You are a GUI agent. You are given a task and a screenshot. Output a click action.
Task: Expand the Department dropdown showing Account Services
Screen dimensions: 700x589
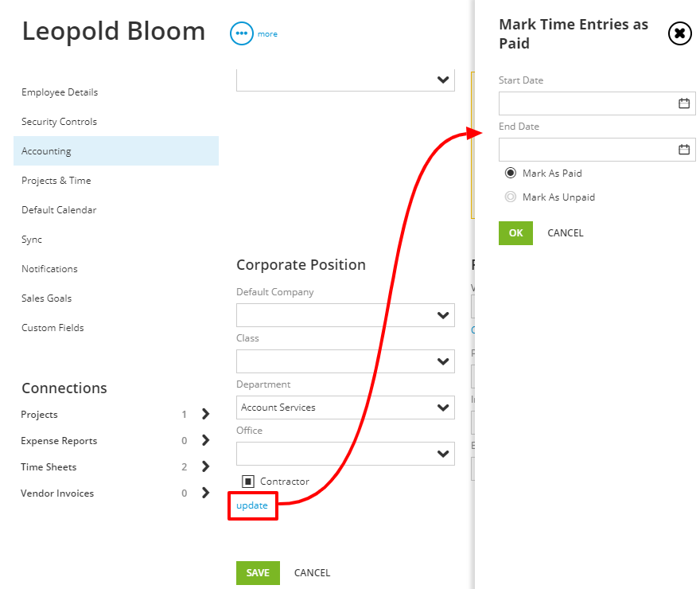point(345,408)
